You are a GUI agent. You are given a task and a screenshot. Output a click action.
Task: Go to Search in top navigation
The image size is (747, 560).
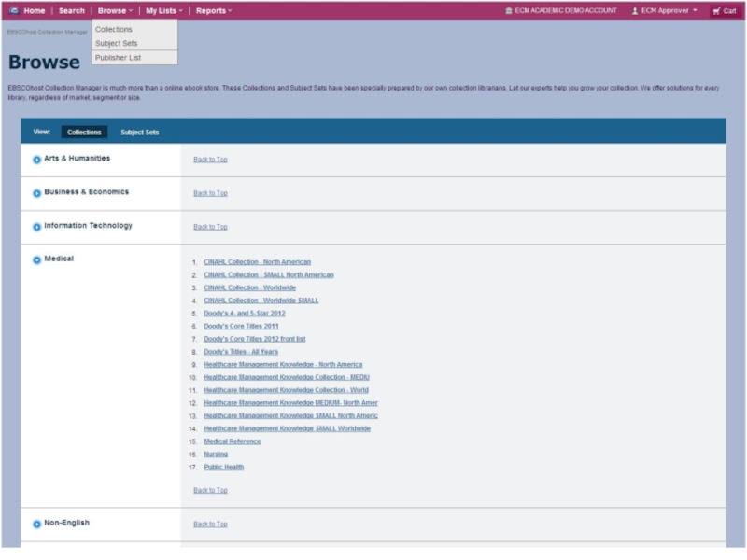[x=71, y=10]
